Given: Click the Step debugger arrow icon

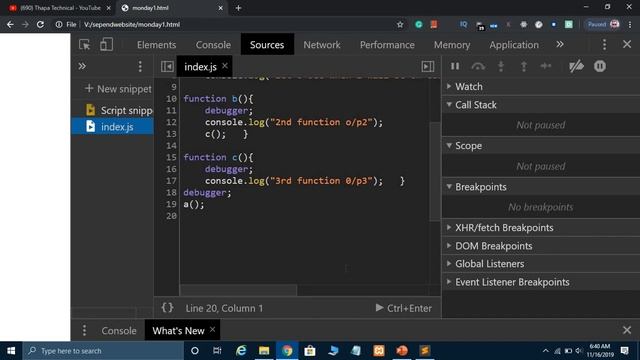Looking at the screenshot, I should pyautogui.click(x=546, y=66).
